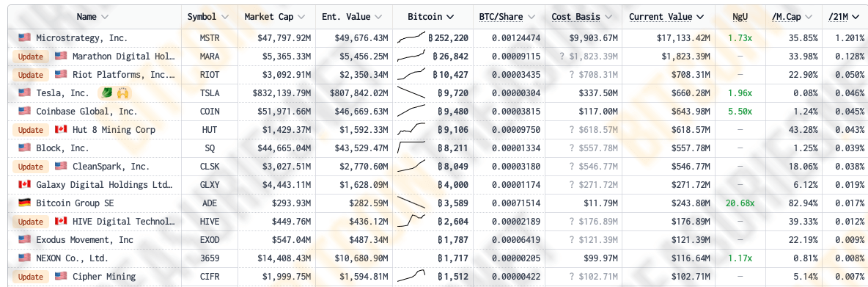This screenshot has height=287, width=868.
Task: Click the US flag next to CleanSpark
Action: tap(61, 166)
